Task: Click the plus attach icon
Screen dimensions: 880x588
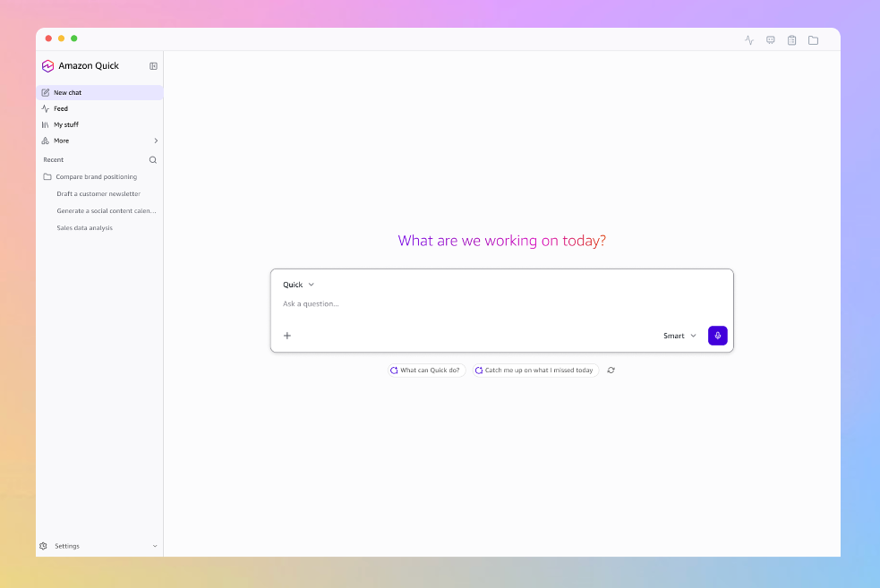Action: click(x=287, y=336)
